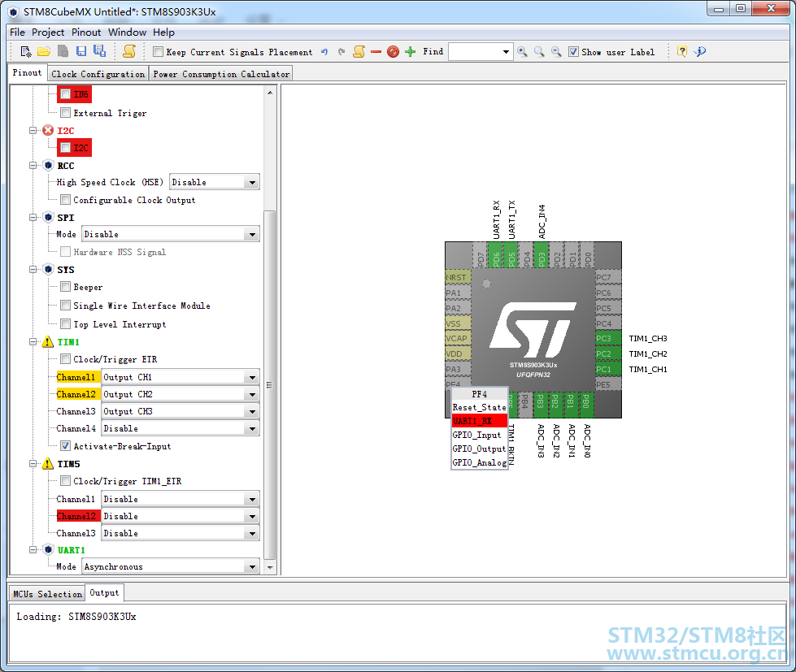Open the File menu

[x=17, y=32]
